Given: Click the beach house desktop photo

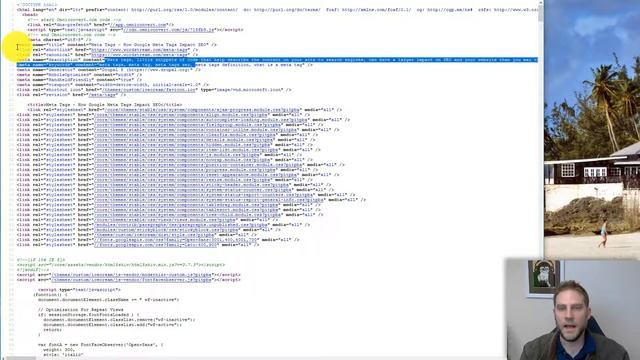Looking at the screenshot, I should point(592,129).
